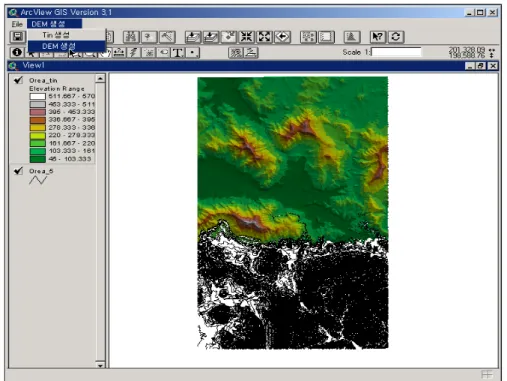The width and height of the screenshot is (507, 381).
Task: Click lime swatch for 220 - 278.333
Action: pos(37,136)
